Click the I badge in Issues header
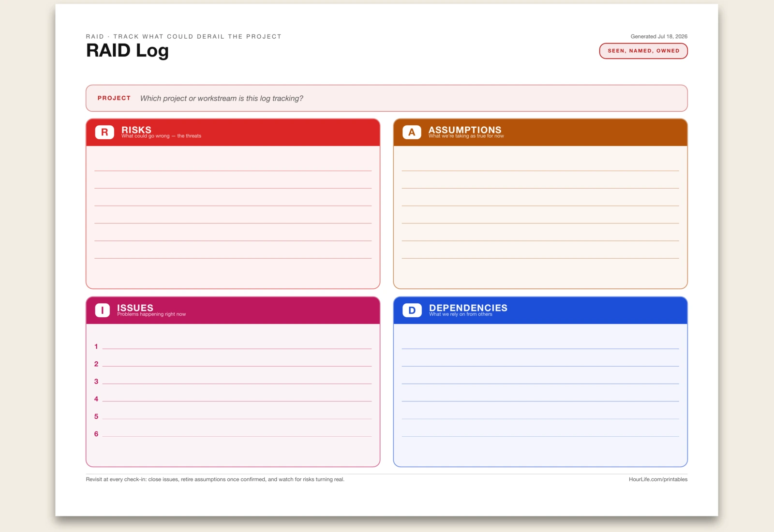Screen dimensions: 774x532 pyautogui.click(x=102, y=310)
